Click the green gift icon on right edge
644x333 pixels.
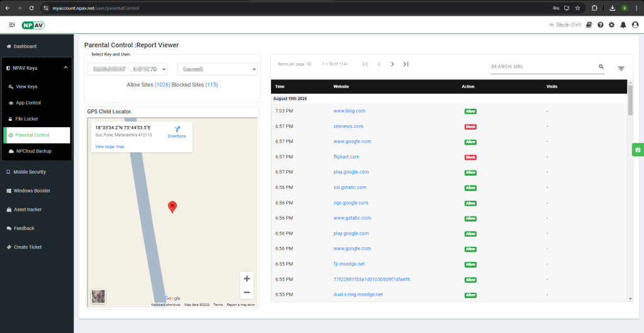click(637, 150)
